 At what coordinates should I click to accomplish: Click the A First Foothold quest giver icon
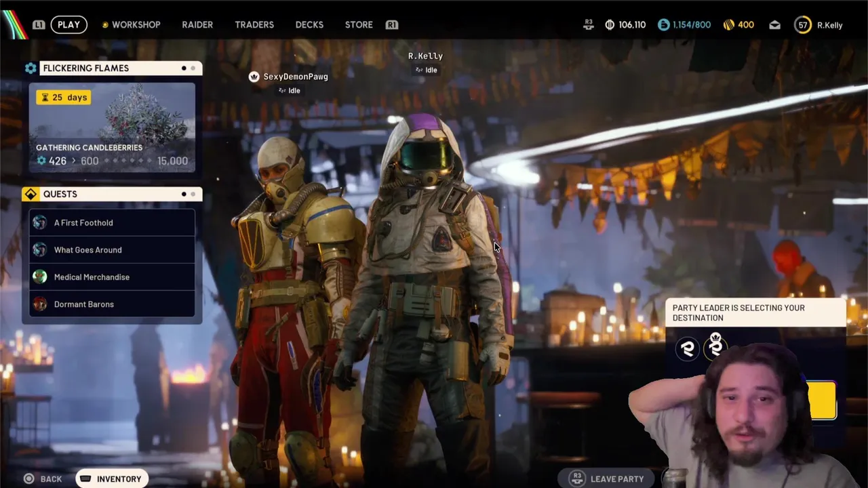click(40, 222)
